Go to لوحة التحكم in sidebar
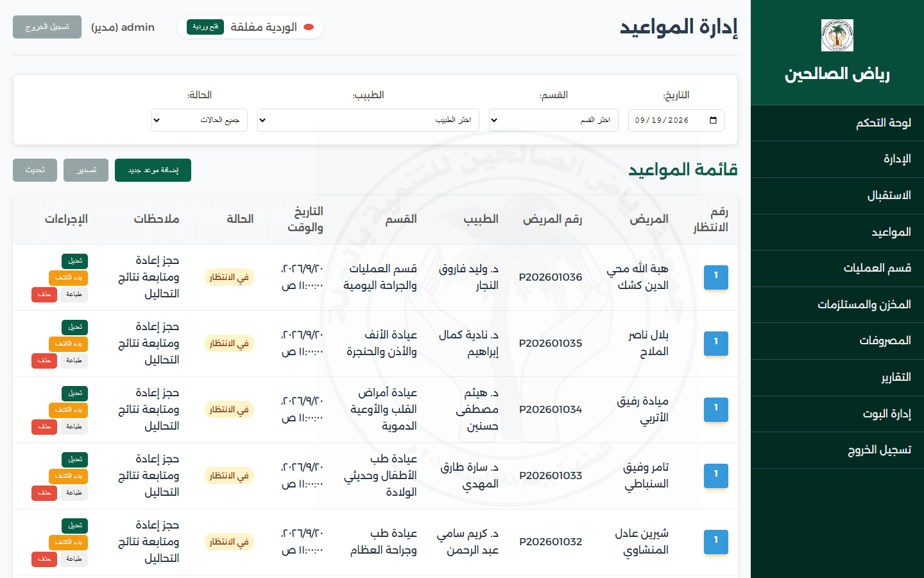The width and height of the screenshot is (924, 578). click(837, 123)
